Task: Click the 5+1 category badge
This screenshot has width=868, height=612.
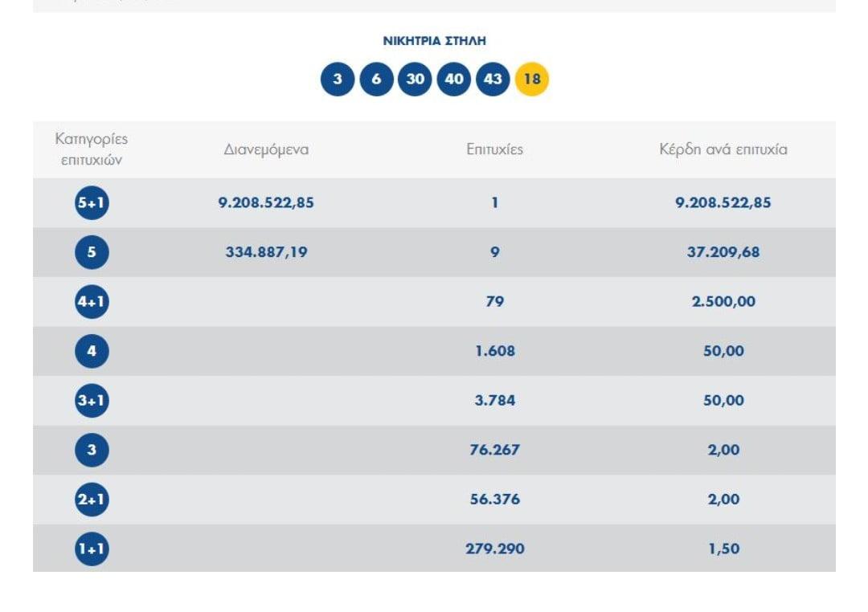Action: [92, 203]
